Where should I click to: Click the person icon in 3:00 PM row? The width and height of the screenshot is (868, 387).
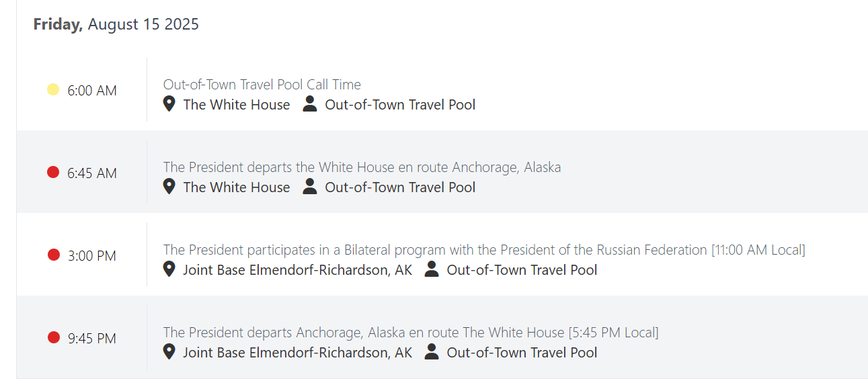click(x=432, y=269)
